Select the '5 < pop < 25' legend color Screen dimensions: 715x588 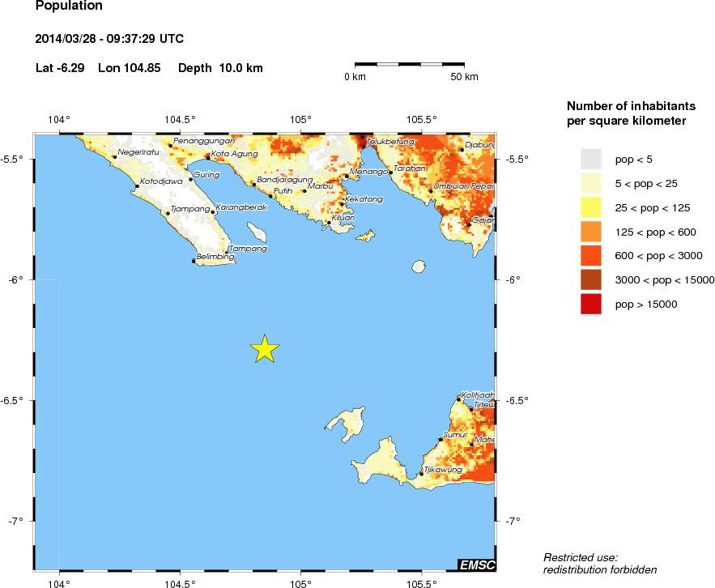591,183
